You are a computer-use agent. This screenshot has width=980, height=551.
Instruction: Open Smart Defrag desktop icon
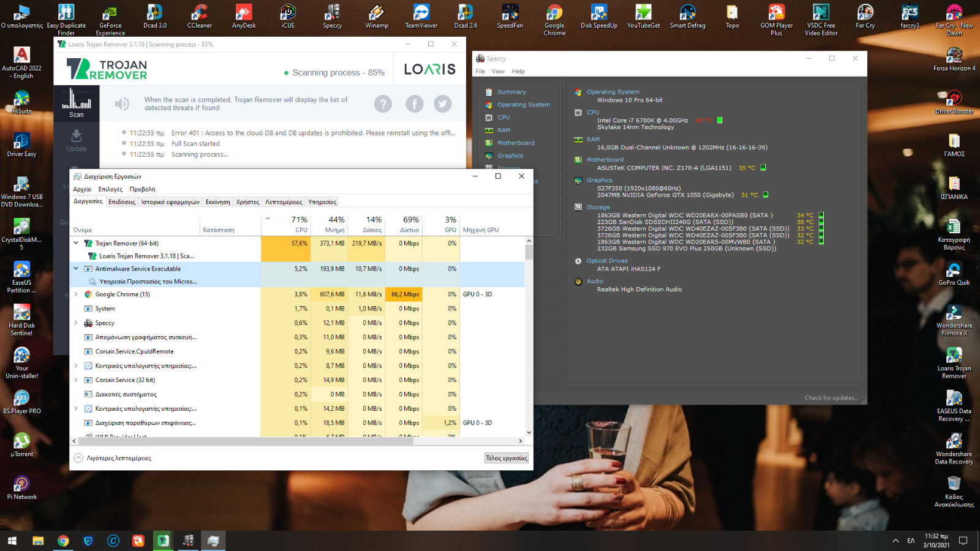(x=688, y=17)
